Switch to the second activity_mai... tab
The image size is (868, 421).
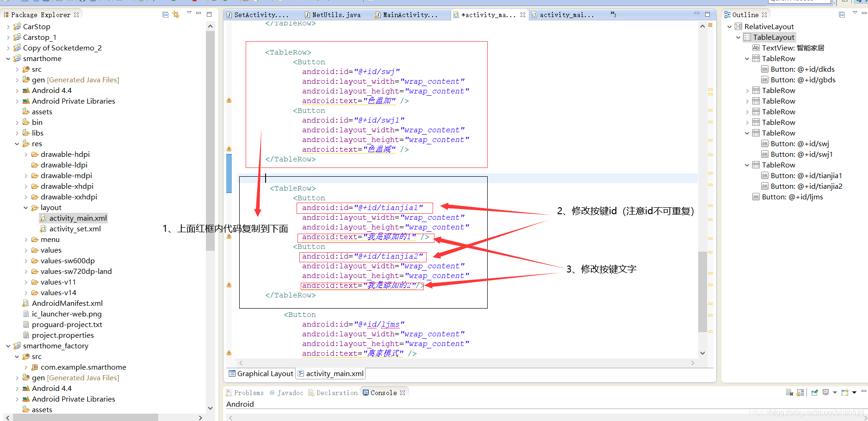pos(563,15)
